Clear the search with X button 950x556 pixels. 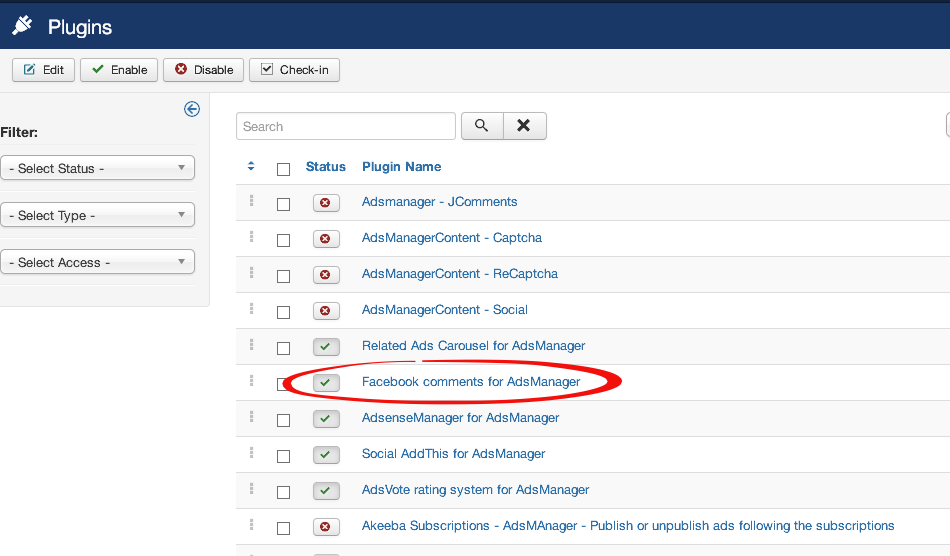click(524, 125)
